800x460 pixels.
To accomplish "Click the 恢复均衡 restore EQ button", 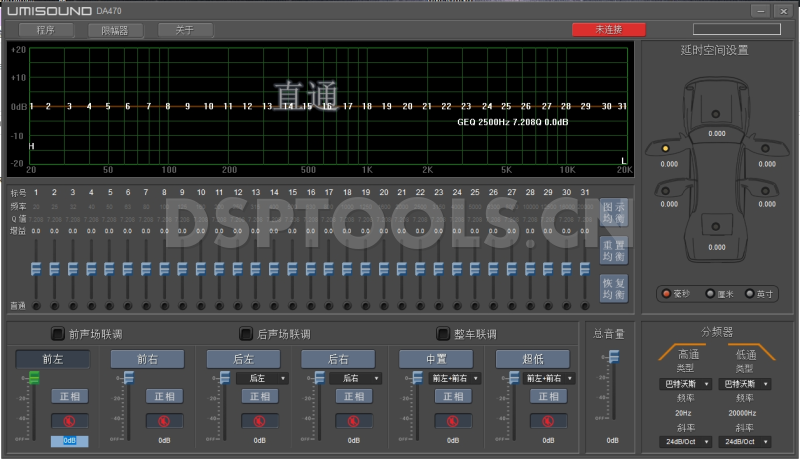I will [x=613, y=289].
